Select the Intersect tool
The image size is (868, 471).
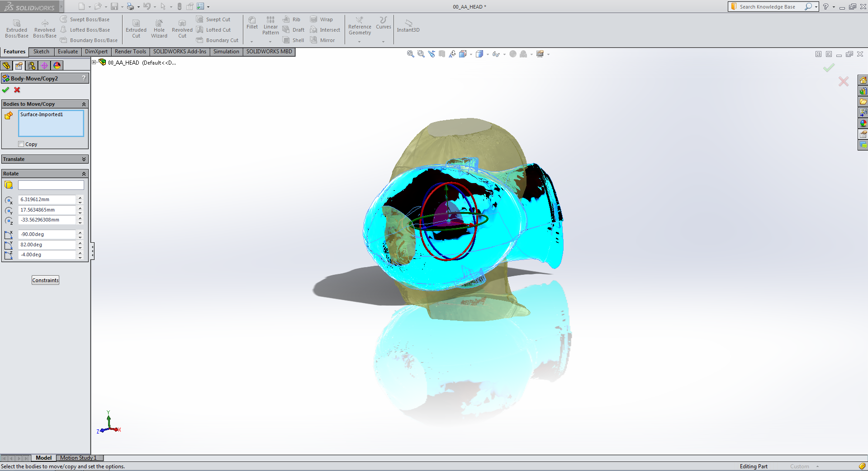(x=325, y=30)
